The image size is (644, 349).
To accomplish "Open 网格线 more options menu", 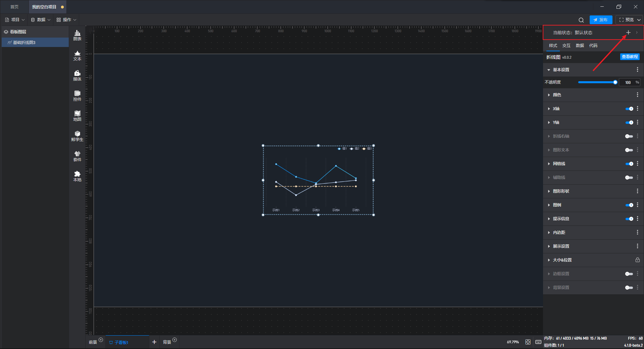I will (x=637, y=164).
